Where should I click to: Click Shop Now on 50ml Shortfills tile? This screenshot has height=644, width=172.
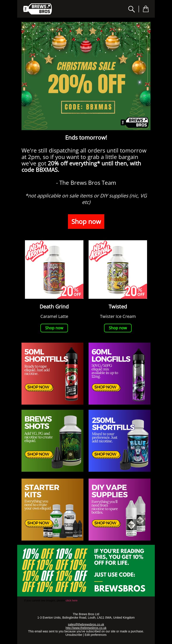pyautogui.click(x=39, y=387)
